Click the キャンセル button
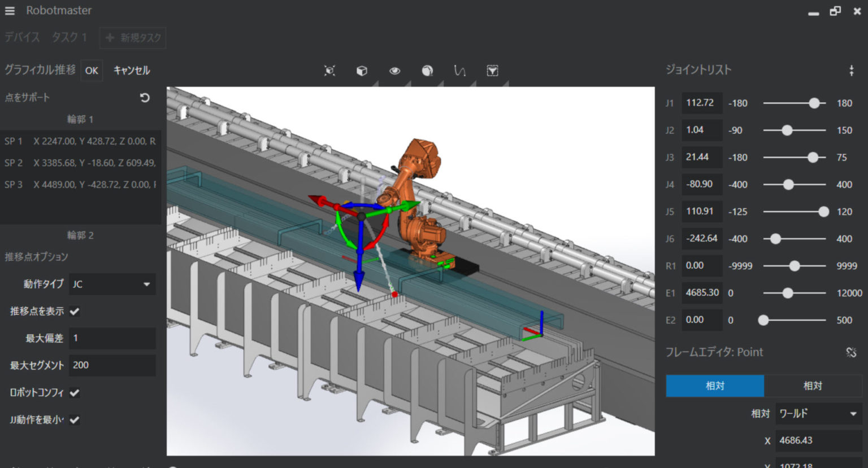The image size is (868, 468). [132, 71]
